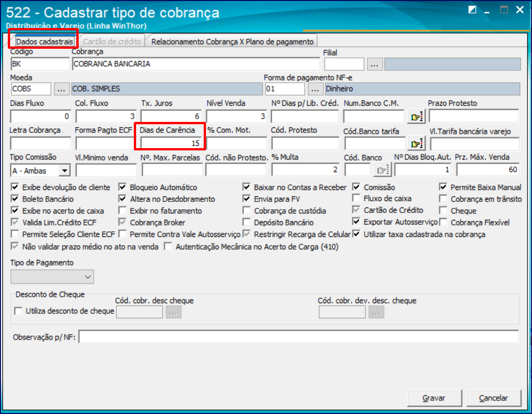Click the Dias Fluxo field
The image size is (532, 414).
(40, 116)
